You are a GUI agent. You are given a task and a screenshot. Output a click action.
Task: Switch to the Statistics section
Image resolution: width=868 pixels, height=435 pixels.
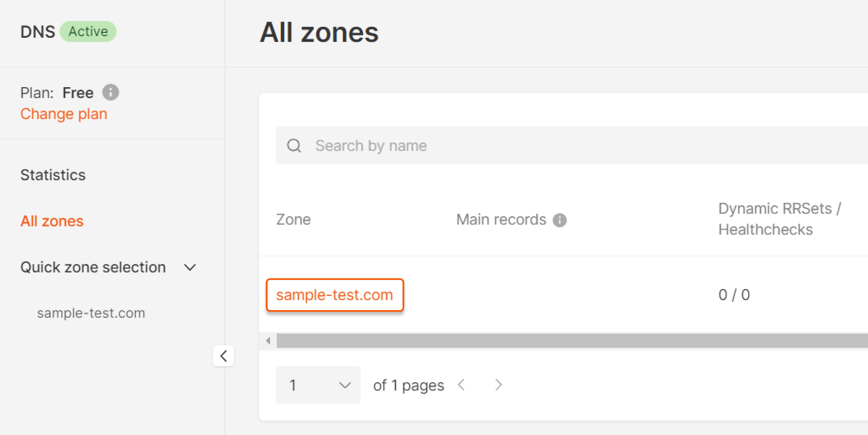click(53, 175)
